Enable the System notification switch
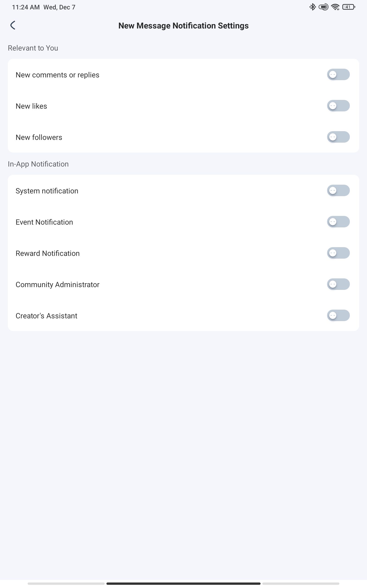This screenshot has width=367, height=588. tap(338, 190)
